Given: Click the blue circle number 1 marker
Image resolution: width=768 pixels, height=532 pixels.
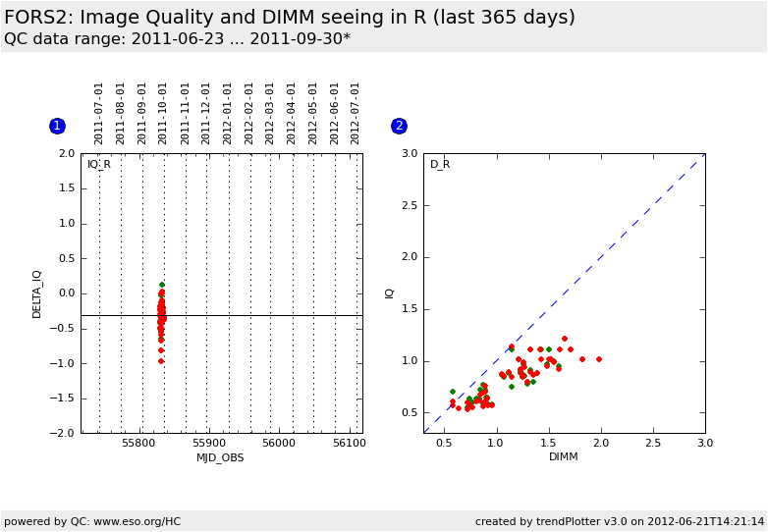Looking at the screenshot, I should click(57, 126).
